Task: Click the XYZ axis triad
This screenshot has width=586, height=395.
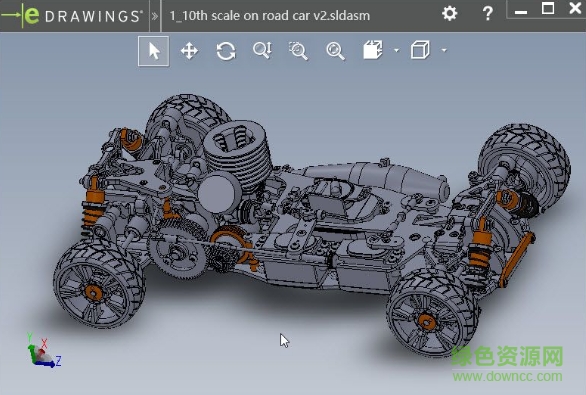Action: coord(43,351)
